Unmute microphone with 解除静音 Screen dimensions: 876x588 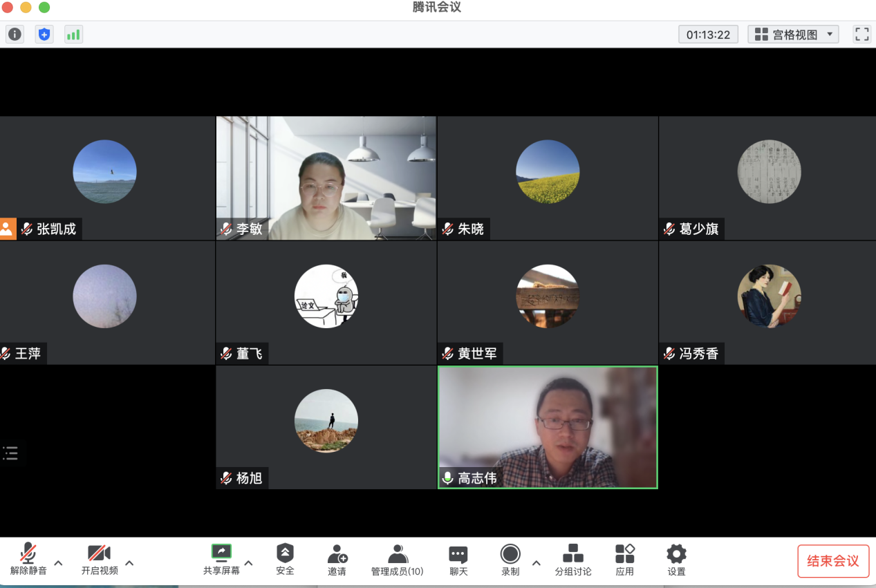28,559
